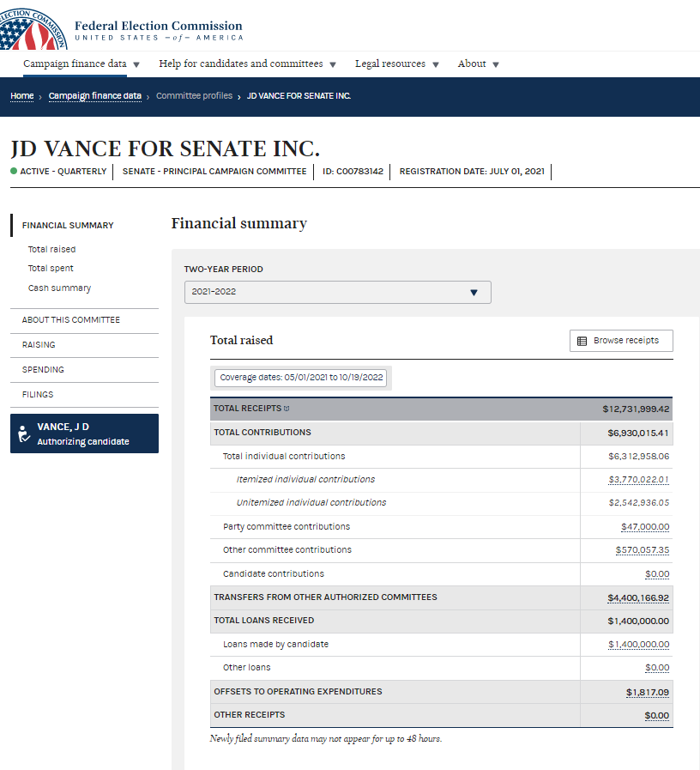Click the Browse receipts button
Screen dimensions: 700x770
coord(621,341)
